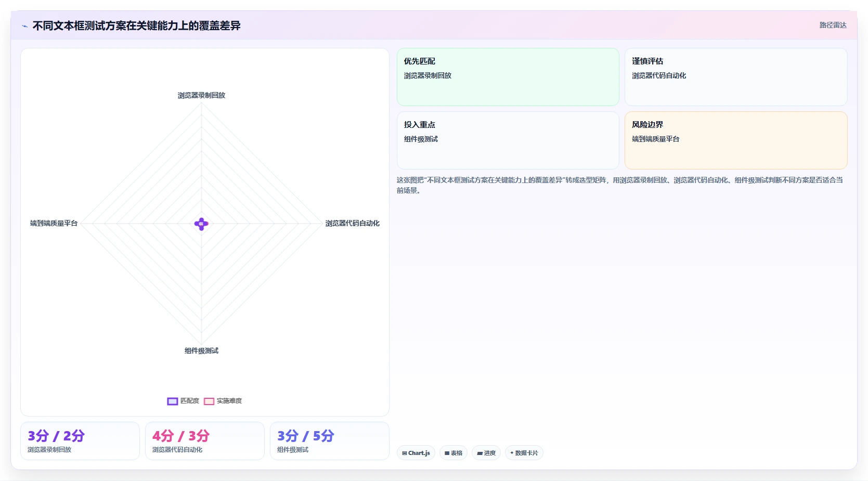Open the 3分 / 5分 组件级测试 stat card
Viewport: 868px width, 481px height.
click(x=330, y=441)
